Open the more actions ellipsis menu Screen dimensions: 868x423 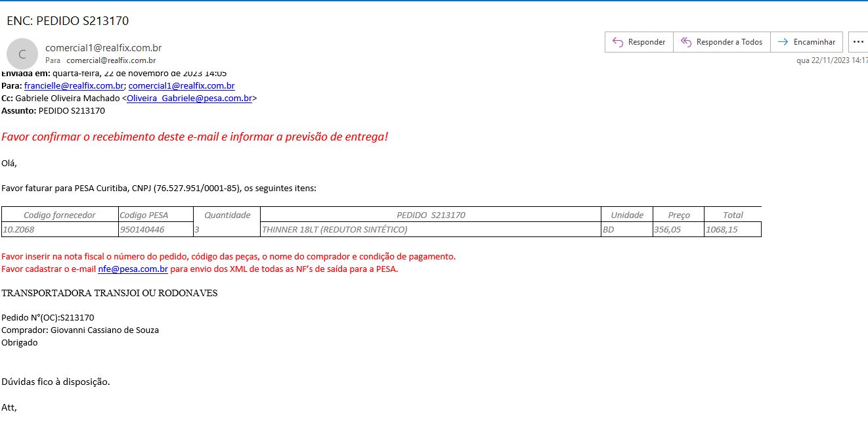click(x=857, y=42)
